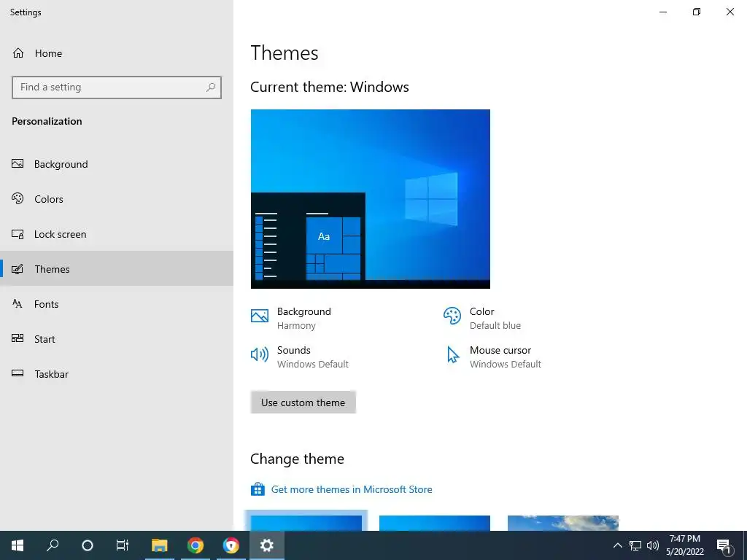
Task: Select the sky clouds theme thumbnail
Action: [x=563, y=522]
